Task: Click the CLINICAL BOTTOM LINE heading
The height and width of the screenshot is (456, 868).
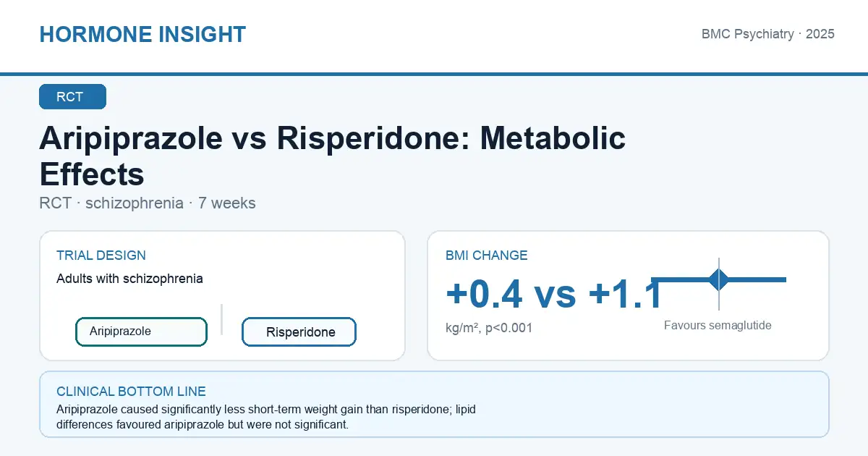Action: point(131,392)
